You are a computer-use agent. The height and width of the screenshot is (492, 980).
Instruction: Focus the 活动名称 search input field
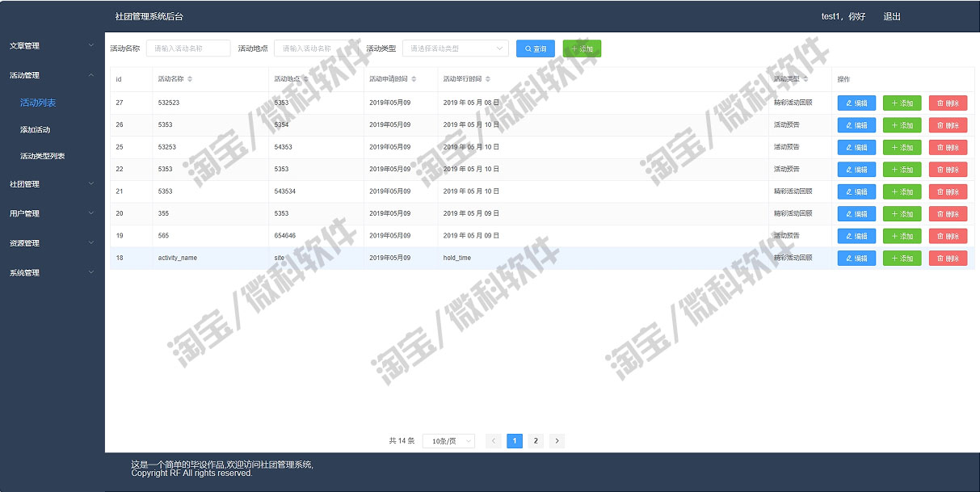point(188,48)
